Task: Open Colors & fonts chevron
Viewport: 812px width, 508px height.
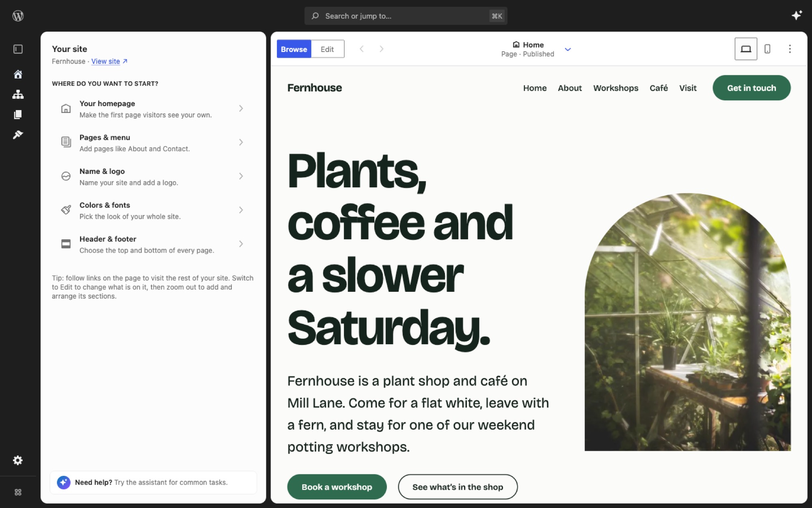Action: pos(241,210)
